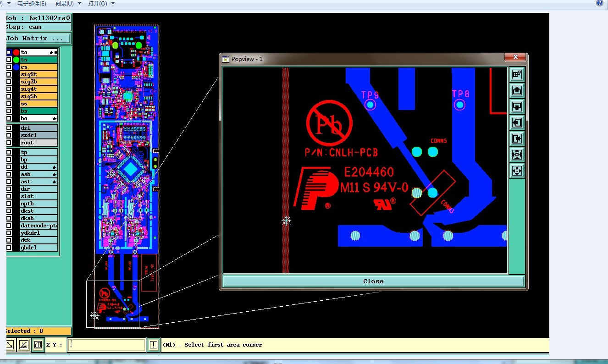Click the Popview pan up arrow icon
This screenshot has height=364, width=608.
pyautogui.click(x=517, y=91)
